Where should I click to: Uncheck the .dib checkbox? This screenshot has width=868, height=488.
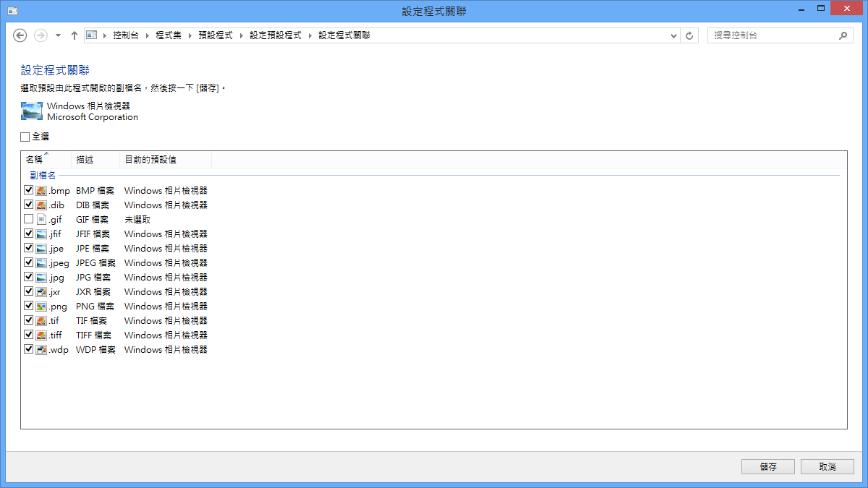click(x=28, y=205)
